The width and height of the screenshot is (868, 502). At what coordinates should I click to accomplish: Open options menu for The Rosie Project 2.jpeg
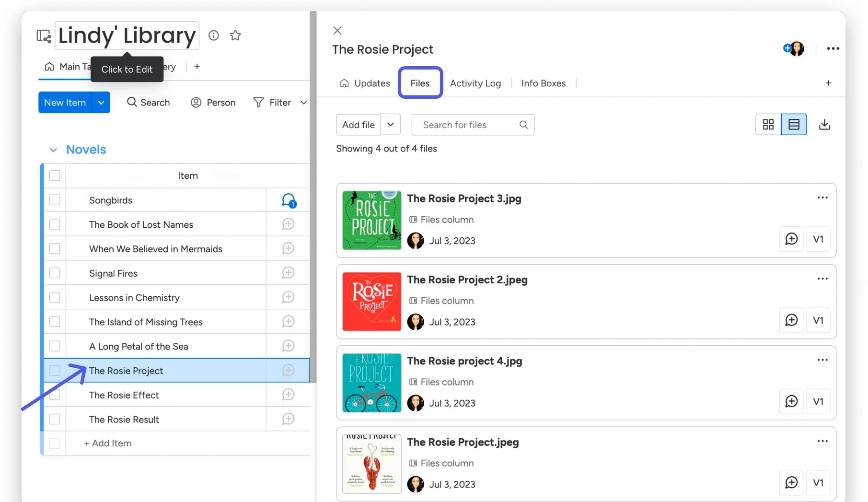tap(822, 279)
